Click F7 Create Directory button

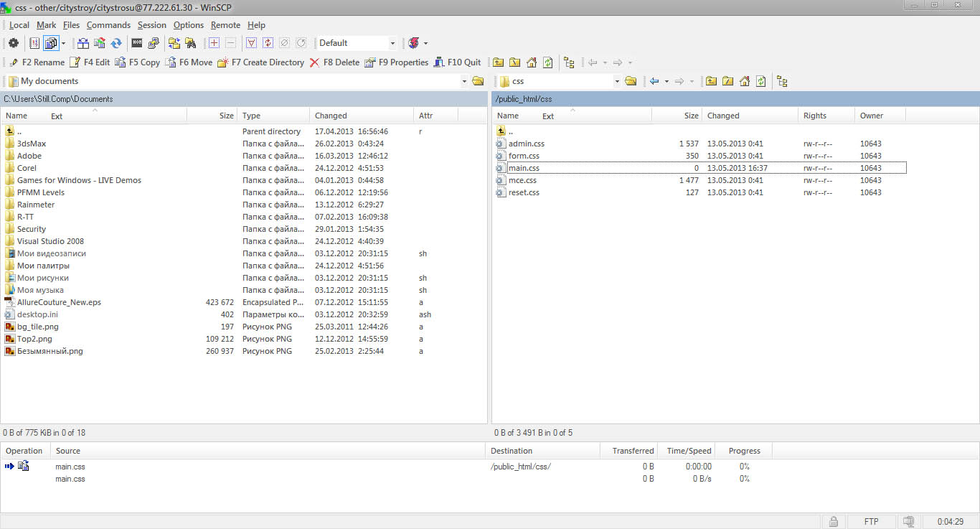click(260, 62)
